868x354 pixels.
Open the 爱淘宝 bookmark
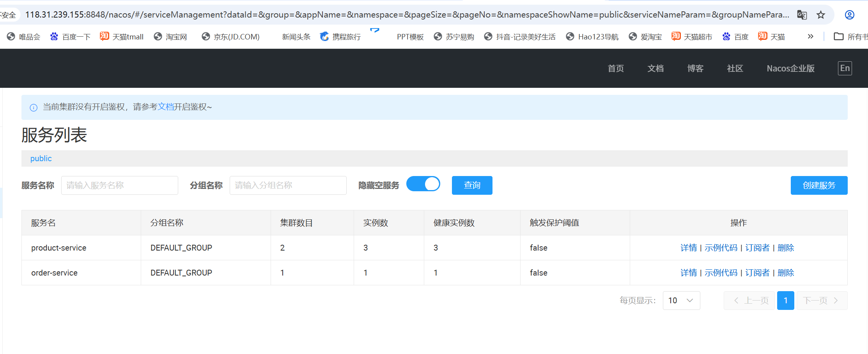(x=645, y=37)
